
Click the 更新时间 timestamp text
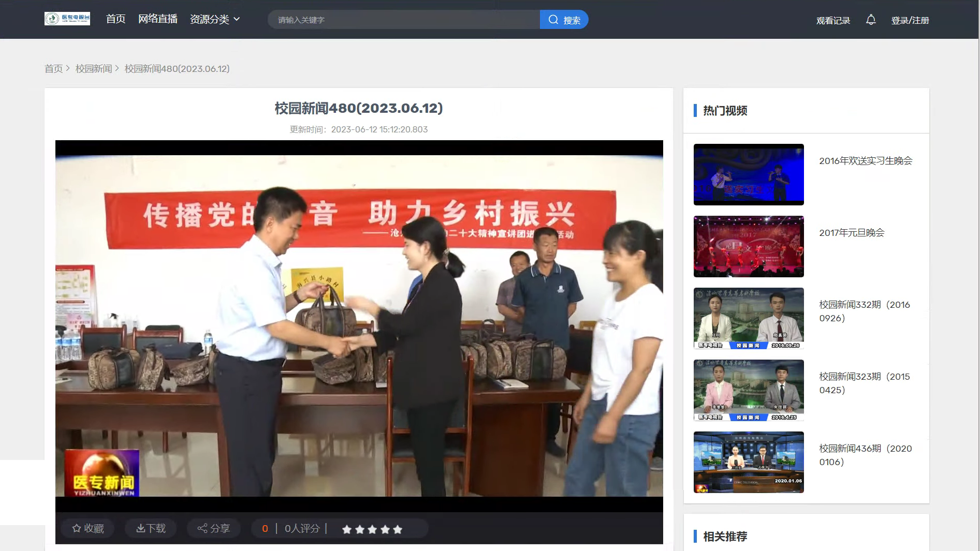tap(359, 129)
